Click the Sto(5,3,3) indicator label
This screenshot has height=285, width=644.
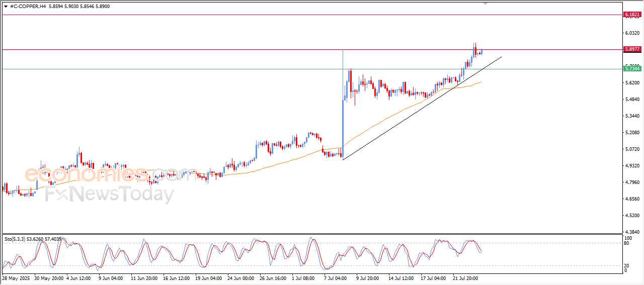pyautogui.click(x=33, y=239)
